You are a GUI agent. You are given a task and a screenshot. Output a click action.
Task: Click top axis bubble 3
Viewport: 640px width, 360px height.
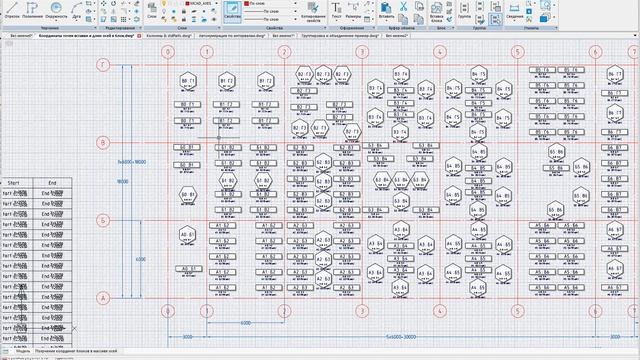362,52
